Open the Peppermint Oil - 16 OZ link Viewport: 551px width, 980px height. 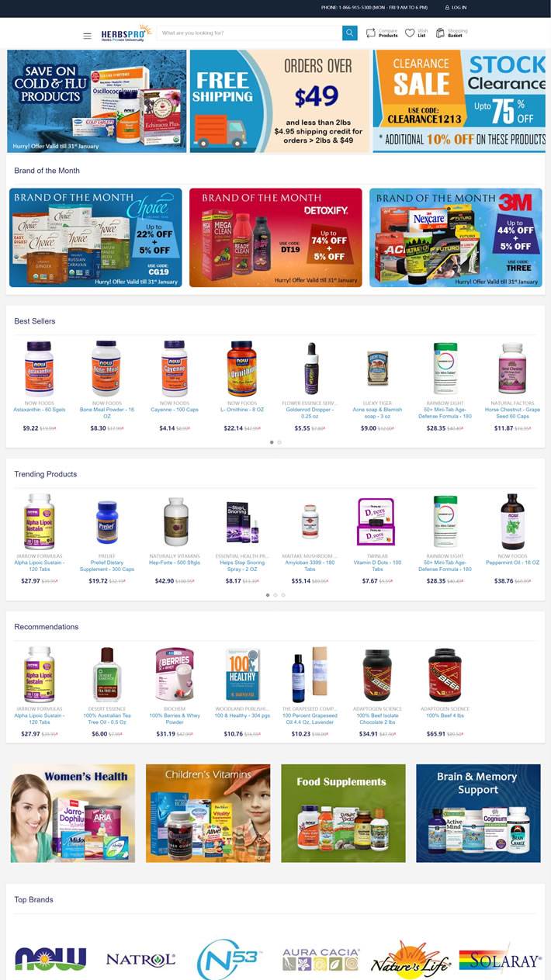pos(513,563)
